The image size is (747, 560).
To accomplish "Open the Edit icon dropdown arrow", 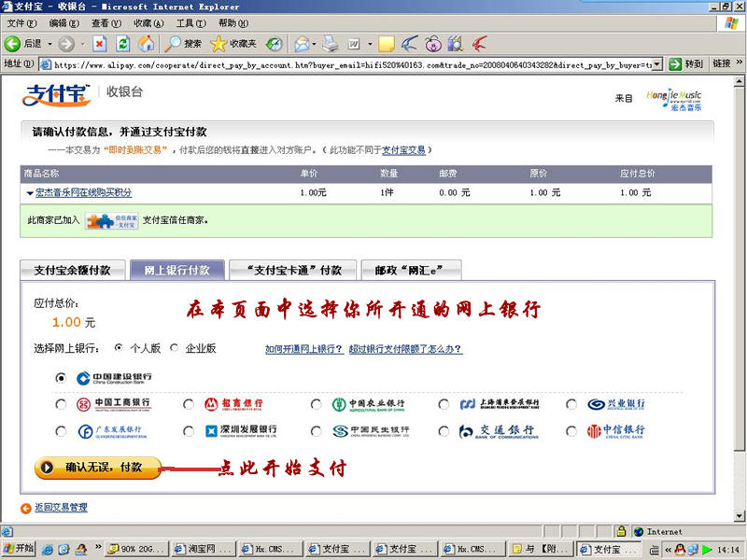I will click(x=370, y=44).
